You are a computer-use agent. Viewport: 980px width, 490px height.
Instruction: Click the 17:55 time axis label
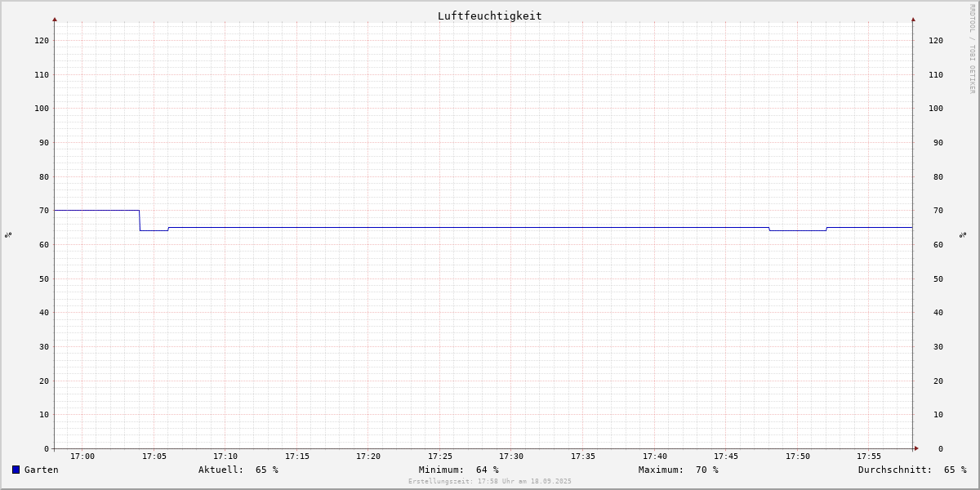869,457
